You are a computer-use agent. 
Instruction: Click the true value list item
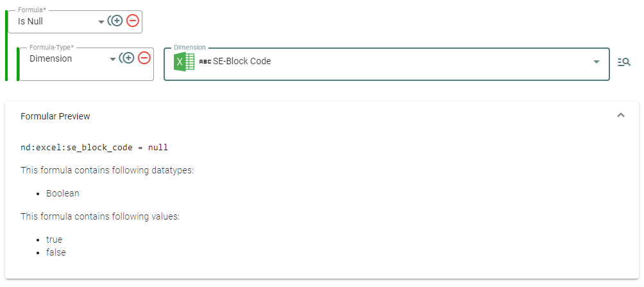55,239
